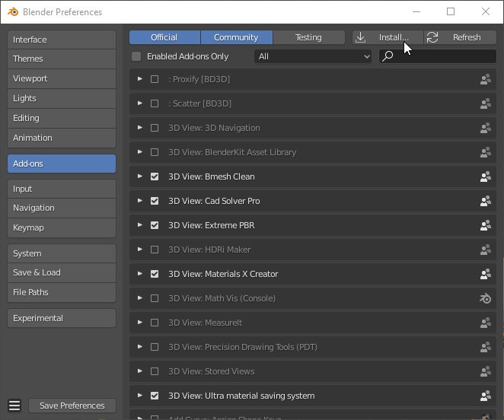Open the Themes preferences section
Screen dimensions: 504x420
(x=62, y=59)
